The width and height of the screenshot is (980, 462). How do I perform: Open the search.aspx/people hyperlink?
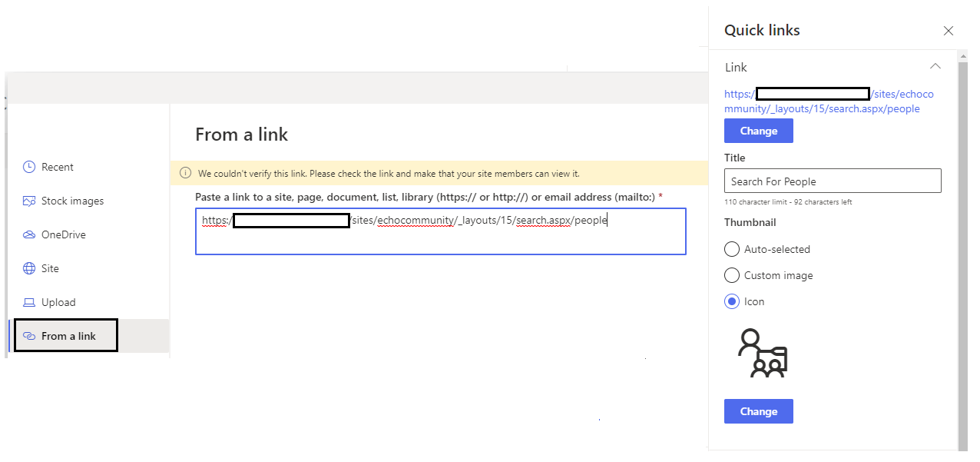(x=829, y=101)
